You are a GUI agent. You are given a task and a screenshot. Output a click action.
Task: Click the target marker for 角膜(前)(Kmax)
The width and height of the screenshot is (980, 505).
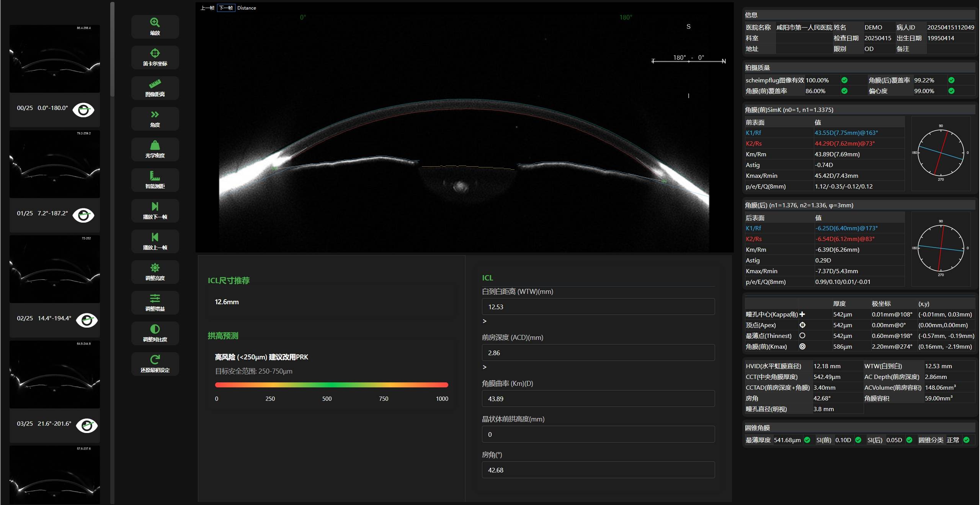(x=802, y=346)
